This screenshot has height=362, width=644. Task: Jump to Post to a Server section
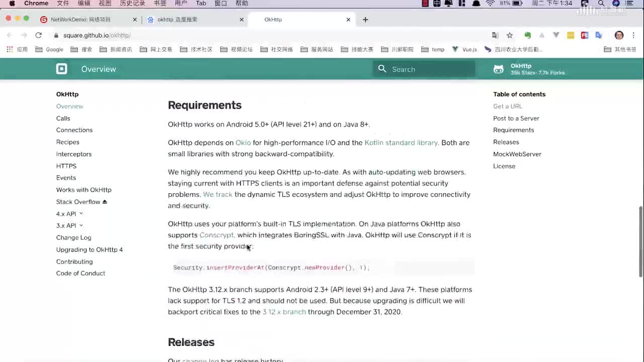(x=516, y=118)
